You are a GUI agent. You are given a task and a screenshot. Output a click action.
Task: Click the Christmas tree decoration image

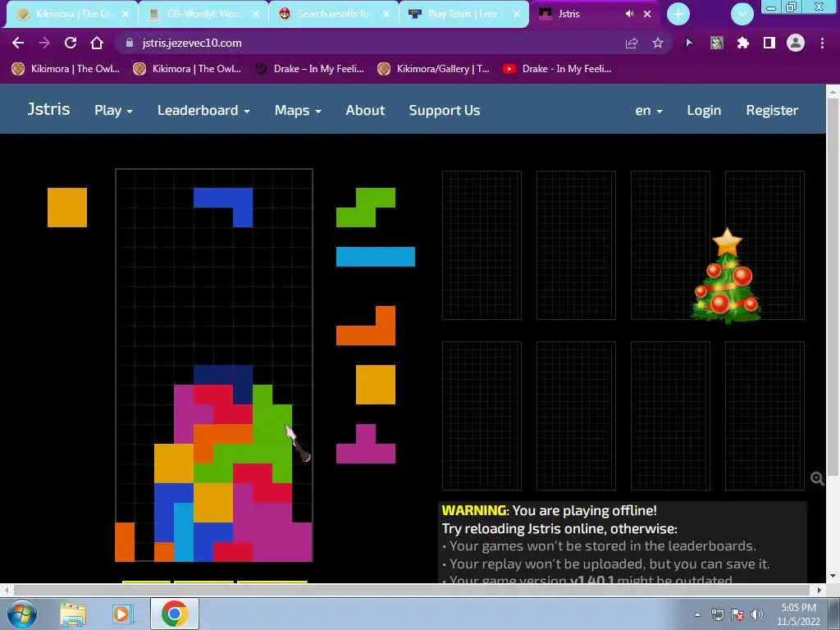click(x=727, y=276)
